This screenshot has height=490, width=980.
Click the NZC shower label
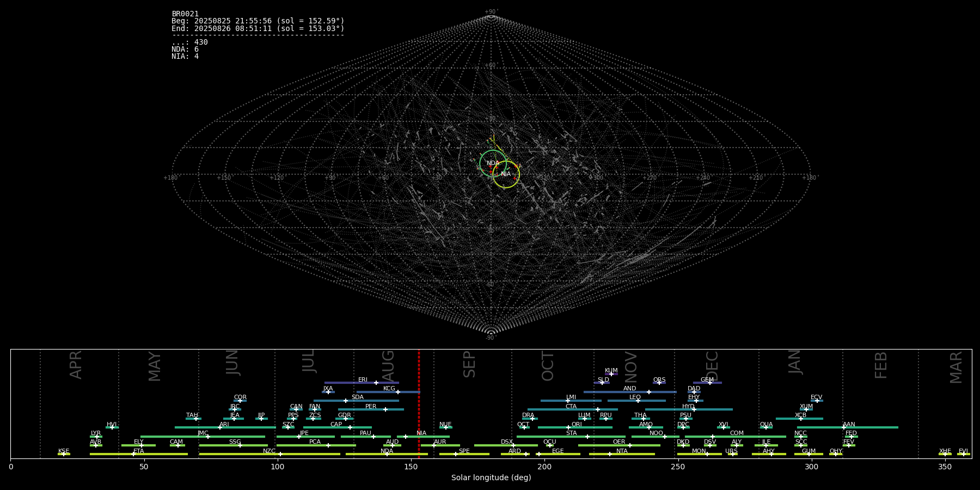point(269,451)
